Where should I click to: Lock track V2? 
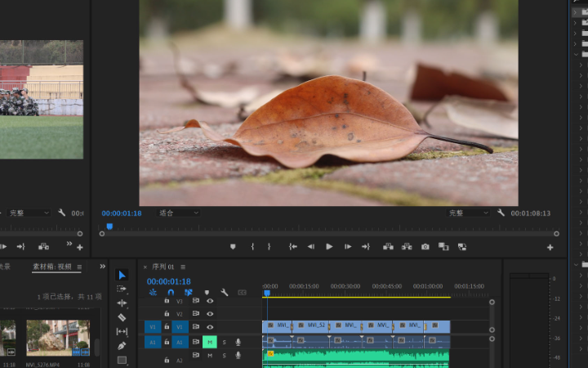pyautogui.click(x=167, y=313)
